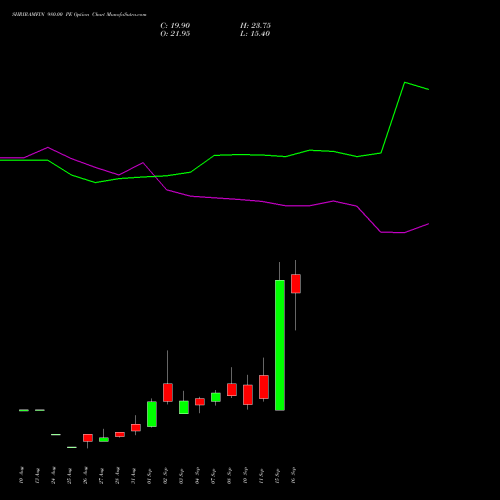
Task: Click the tall green candle above 15 Sep
Action: click(x=280, y=345)
